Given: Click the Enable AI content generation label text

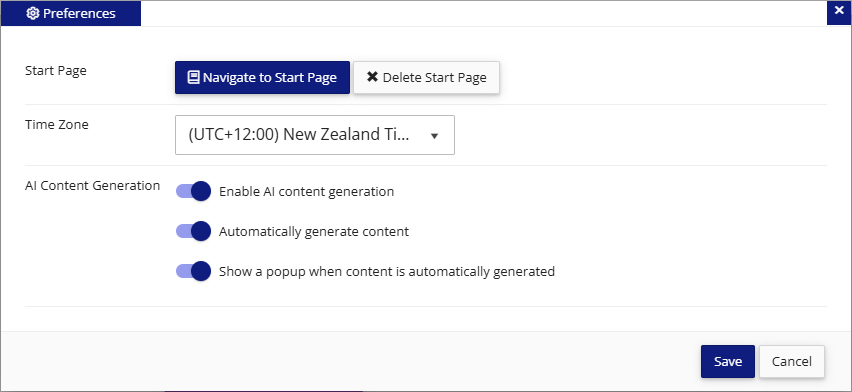Looking at the screenshot, I should (306, 191).
